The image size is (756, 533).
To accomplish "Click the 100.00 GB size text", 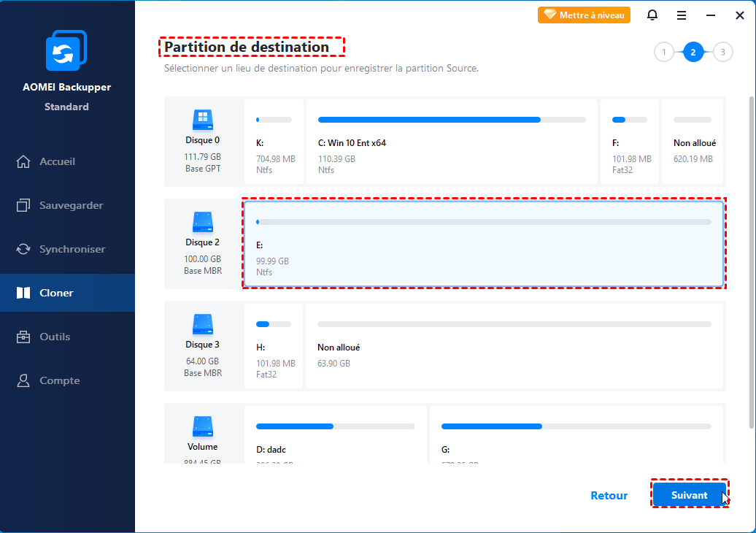I will tap(203, 259).
